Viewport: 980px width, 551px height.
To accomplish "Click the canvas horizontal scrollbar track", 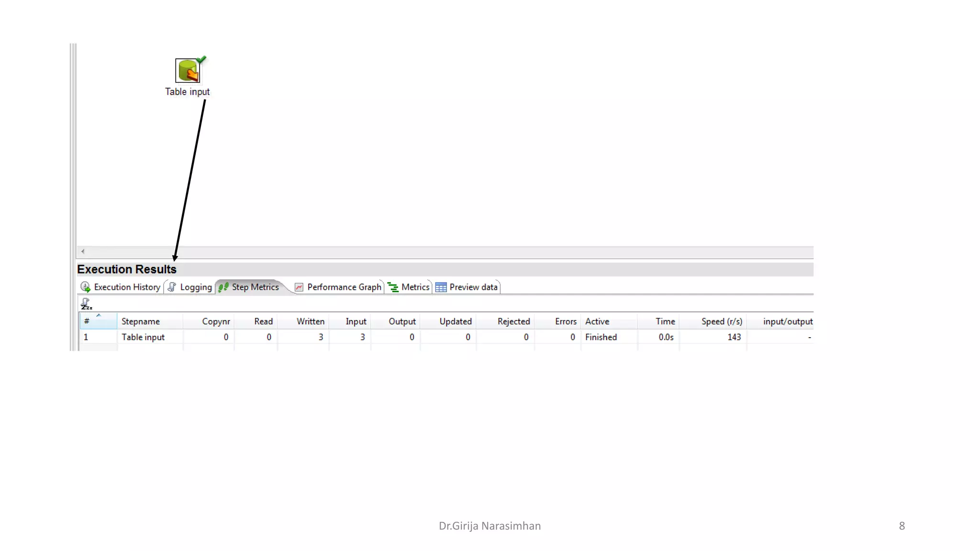I will (450, 252).
